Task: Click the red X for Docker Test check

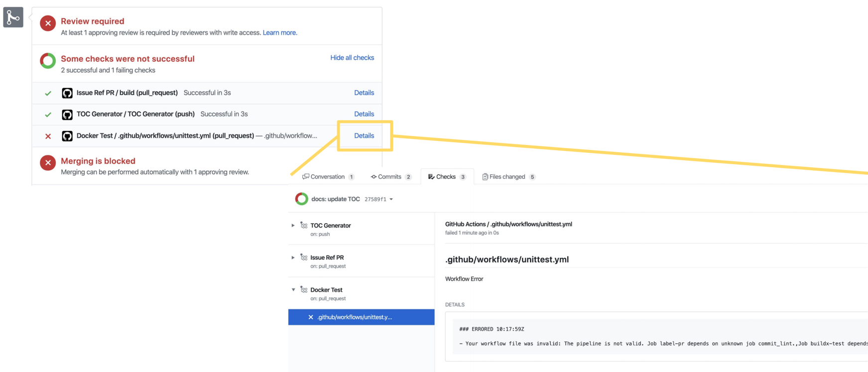Action: point(48,136)
